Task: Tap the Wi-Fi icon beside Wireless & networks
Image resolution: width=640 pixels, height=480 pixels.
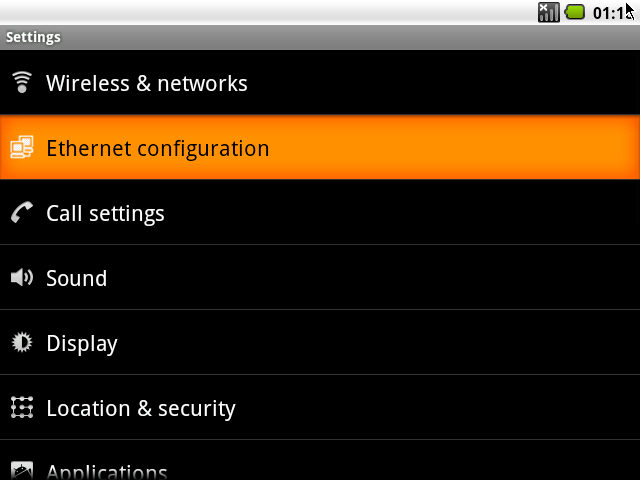Action: click(x=22, y=82)
